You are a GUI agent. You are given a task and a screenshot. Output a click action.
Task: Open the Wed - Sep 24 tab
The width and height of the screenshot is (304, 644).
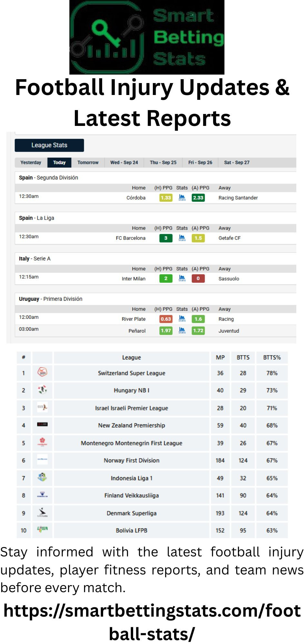coord(124,162)
